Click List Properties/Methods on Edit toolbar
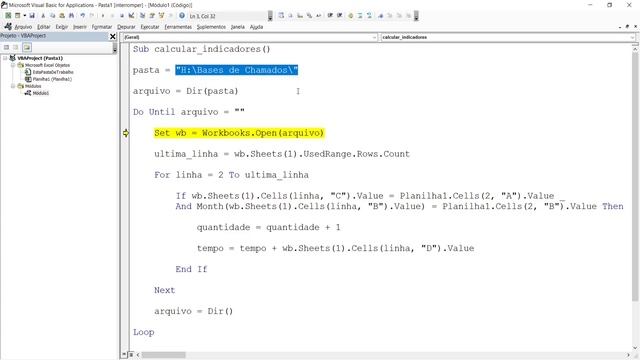Viewport: 640px width, 360px height. [281, 16]
